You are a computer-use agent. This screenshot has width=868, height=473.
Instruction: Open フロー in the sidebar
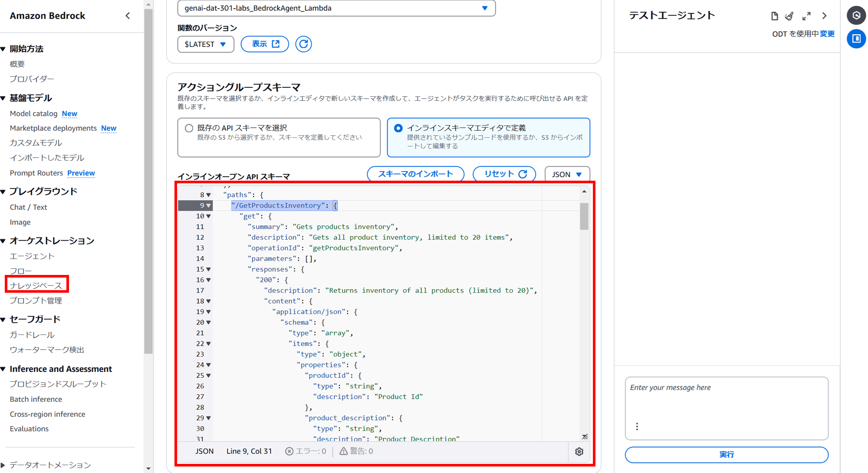click(20, 271)
